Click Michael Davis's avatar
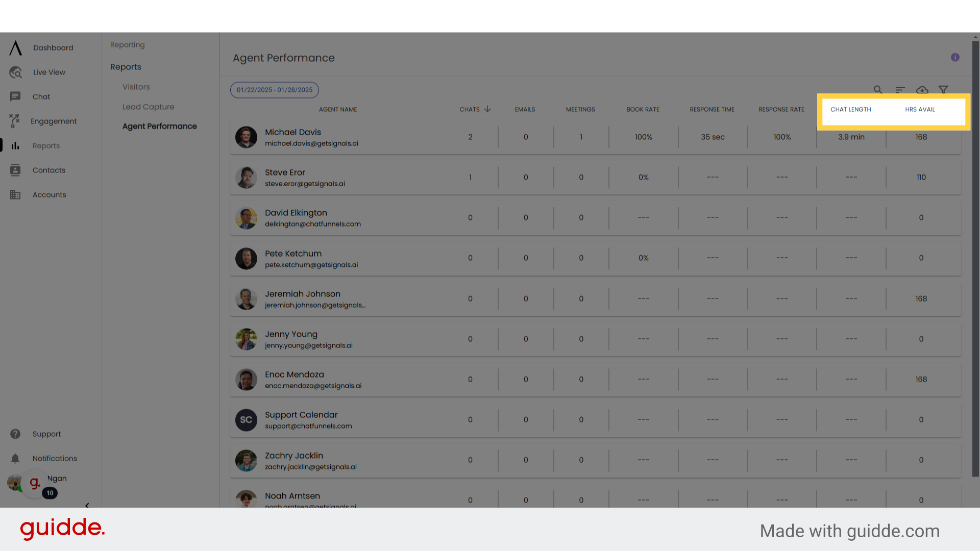 tap(246, 137)
